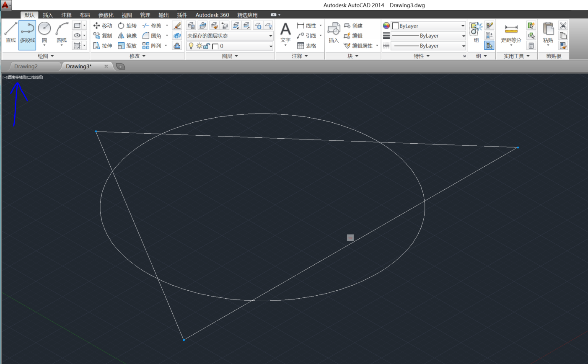Select the 多段线 (Polyline) tool
Viewport: 588px width, 364px height.
click(27, 35)
